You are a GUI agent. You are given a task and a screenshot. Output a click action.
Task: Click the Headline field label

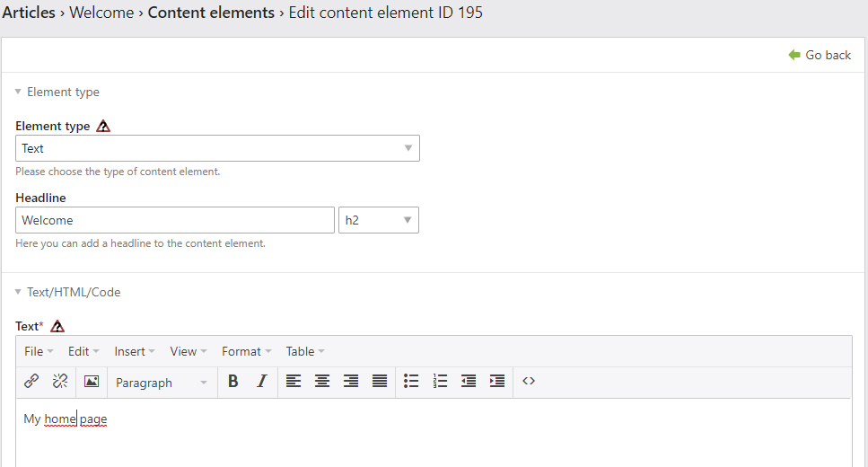40,198
